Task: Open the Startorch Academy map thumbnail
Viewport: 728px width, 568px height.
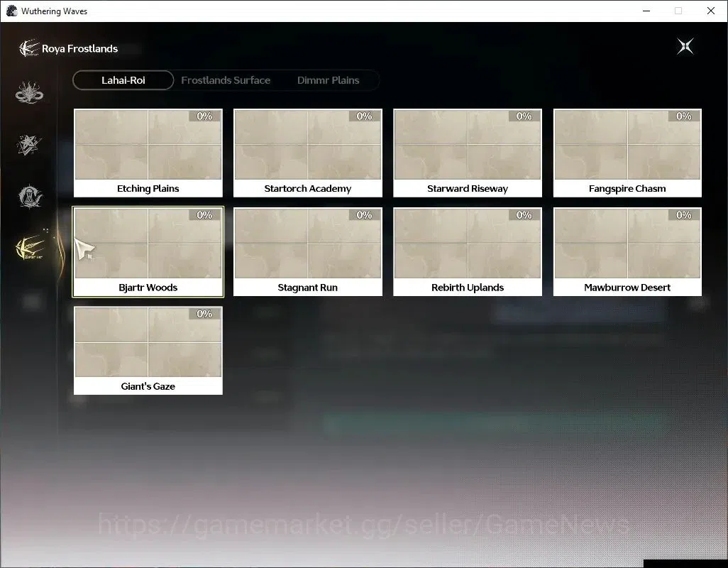Action: click(308, 144)
